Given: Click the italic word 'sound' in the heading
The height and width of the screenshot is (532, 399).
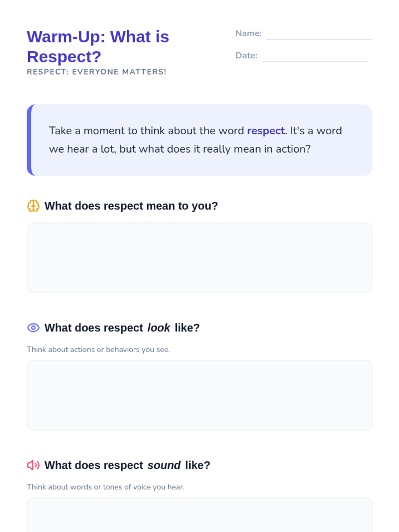Looking at the screenshot, I should pos(164,465).
